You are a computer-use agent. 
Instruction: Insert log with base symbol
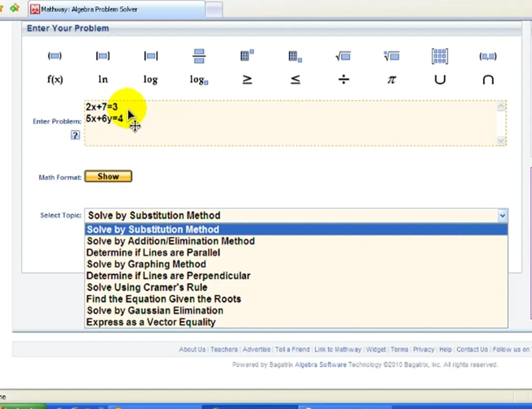point(199,80)
